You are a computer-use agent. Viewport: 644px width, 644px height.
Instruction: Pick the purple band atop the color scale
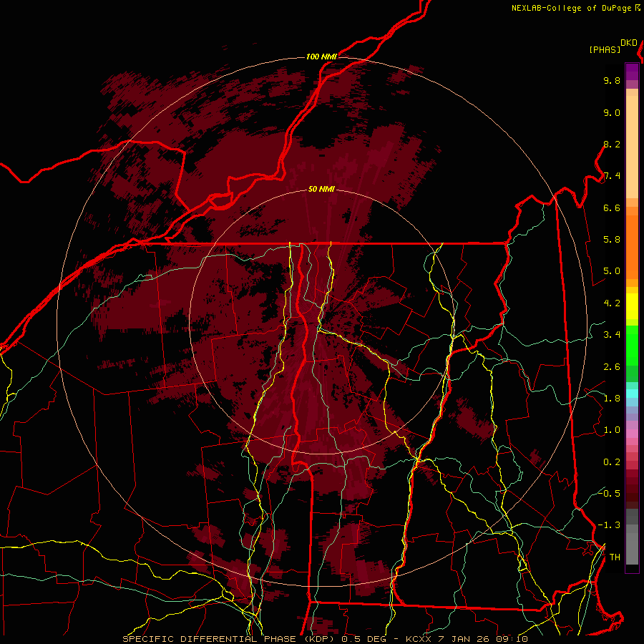pos(632,72)
